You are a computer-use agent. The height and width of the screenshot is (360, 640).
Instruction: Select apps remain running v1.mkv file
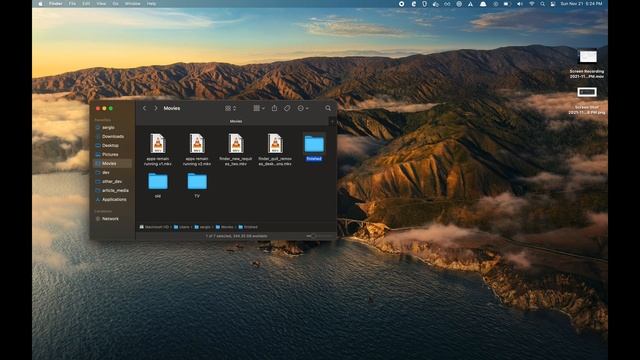point(158,149)
